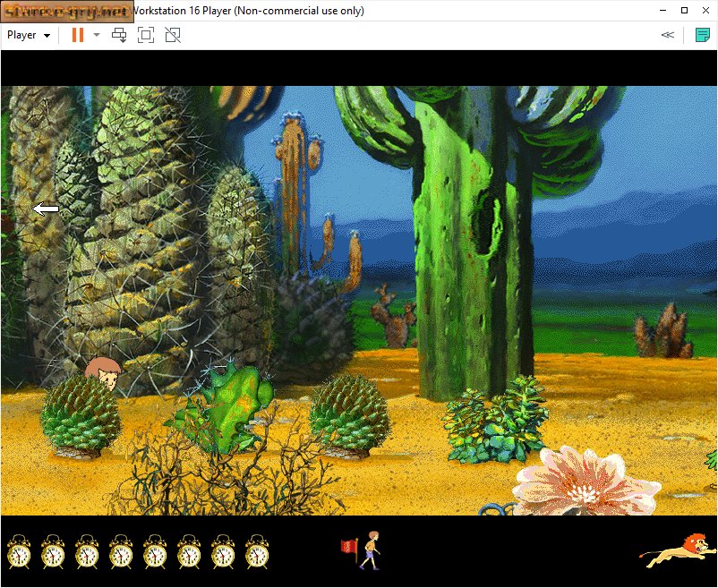
Task: Minimize the VMware Player window
Action: pyautogui.click(x=662, y=10)
